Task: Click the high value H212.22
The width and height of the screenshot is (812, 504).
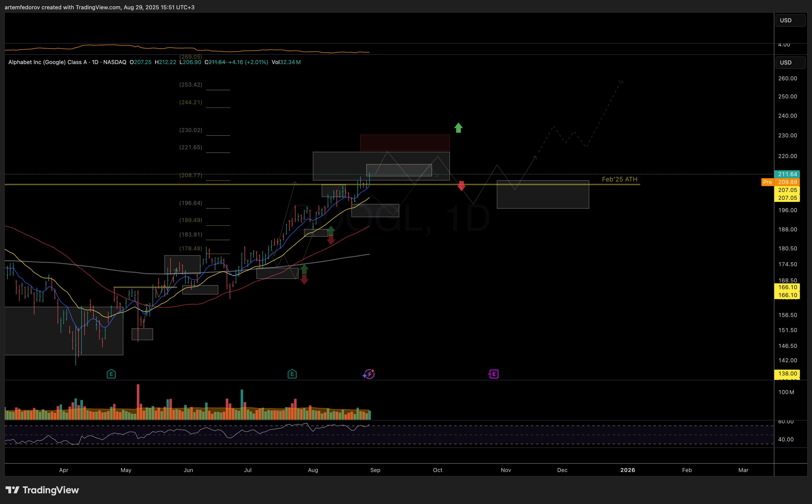Action: tap(165, 62)
